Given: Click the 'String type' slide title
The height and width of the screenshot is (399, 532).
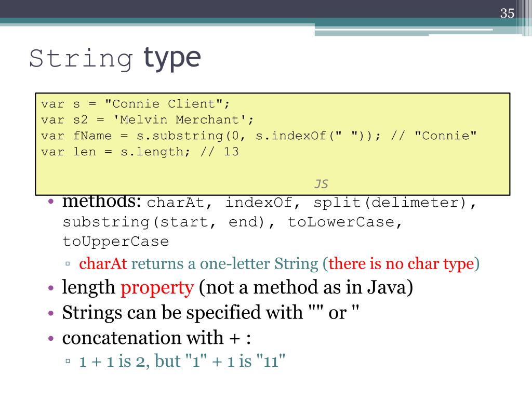Looking at the screenshot, I should pos(115,58).
